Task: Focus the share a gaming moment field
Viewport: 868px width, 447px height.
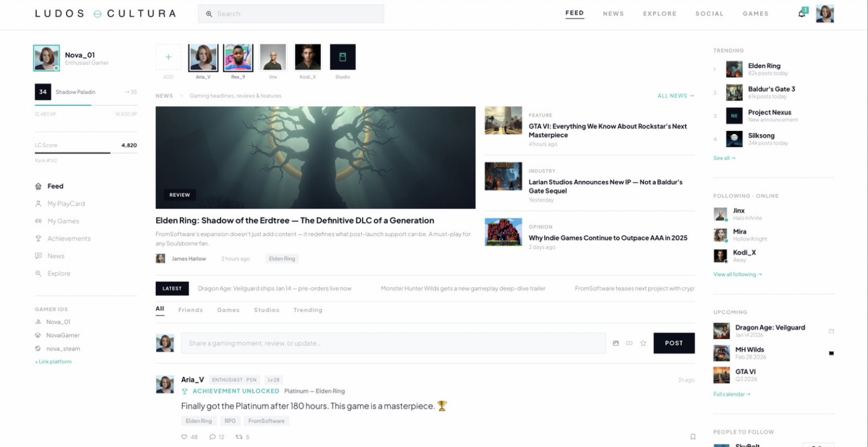Action: coord(393,343)
